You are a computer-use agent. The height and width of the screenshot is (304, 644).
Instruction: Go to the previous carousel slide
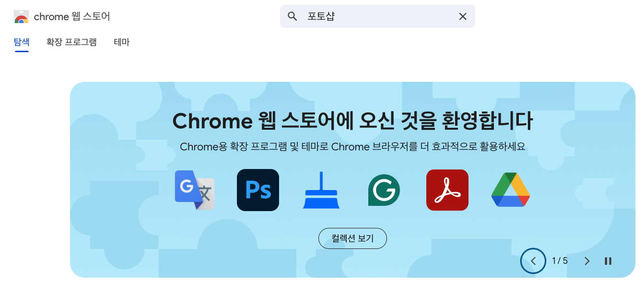pos(533,261)
